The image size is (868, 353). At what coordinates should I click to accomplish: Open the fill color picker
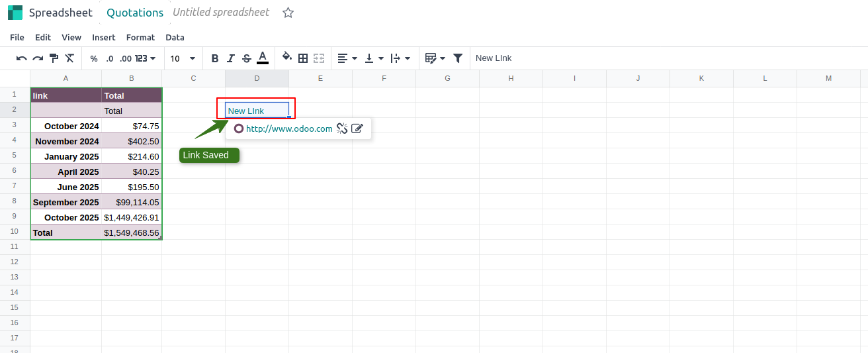click(286, 58)
